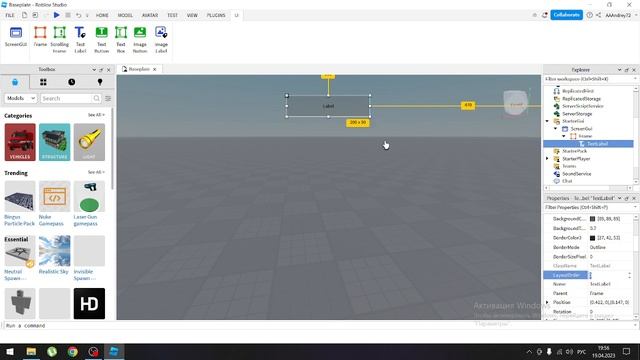
Task: Switch to the HOME ribbon tab
Action: coord(102,15)
